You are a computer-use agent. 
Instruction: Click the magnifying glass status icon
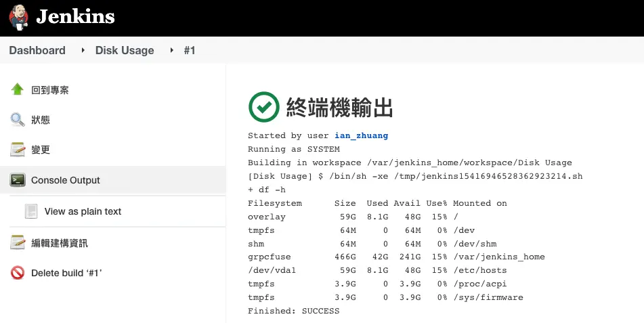click(x=17, y=120)
